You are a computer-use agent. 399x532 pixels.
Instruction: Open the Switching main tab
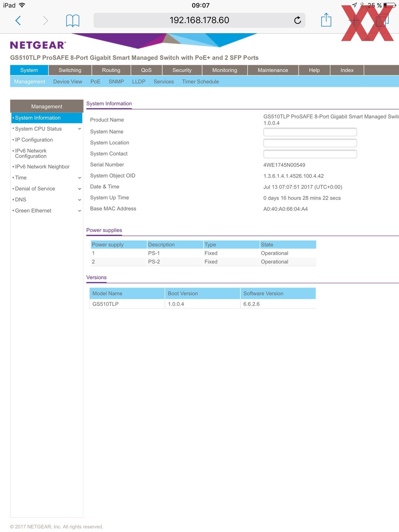[70, 70]
